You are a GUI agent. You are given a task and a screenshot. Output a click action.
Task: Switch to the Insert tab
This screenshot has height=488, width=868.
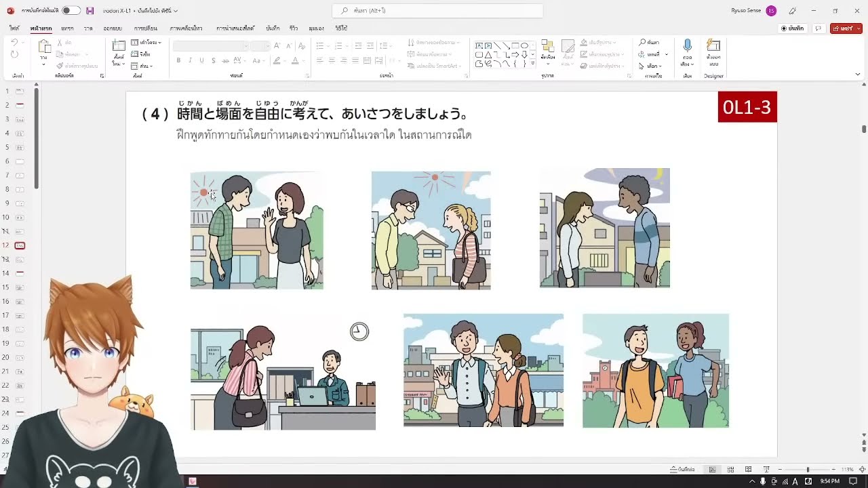pyautogui.click(x=67, y=28)
